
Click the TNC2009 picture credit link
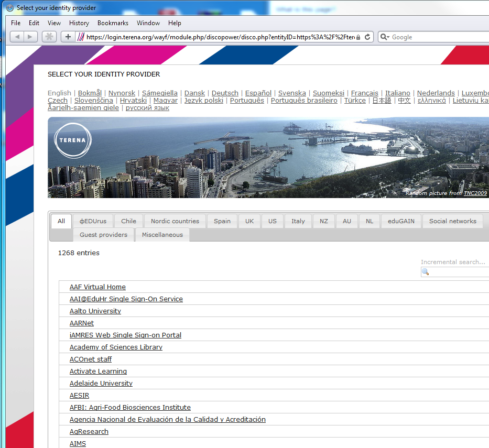475,193
